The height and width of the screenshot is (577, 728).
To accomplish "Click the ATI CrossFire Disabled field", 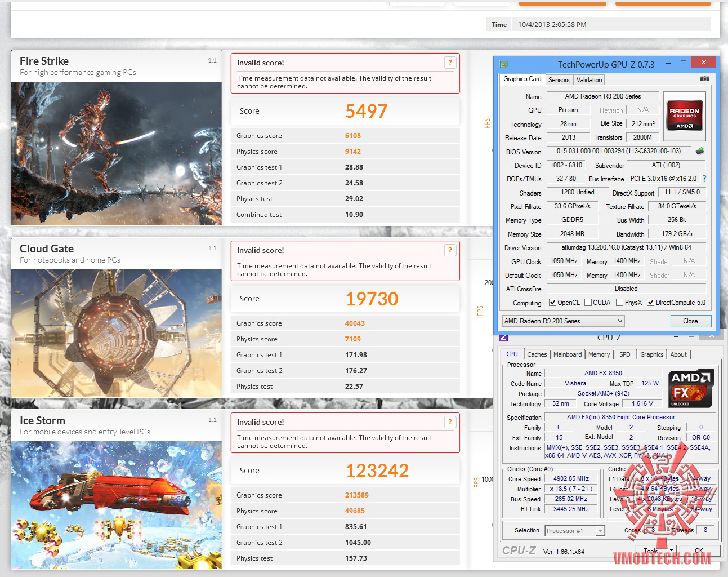I will point(626,288).
